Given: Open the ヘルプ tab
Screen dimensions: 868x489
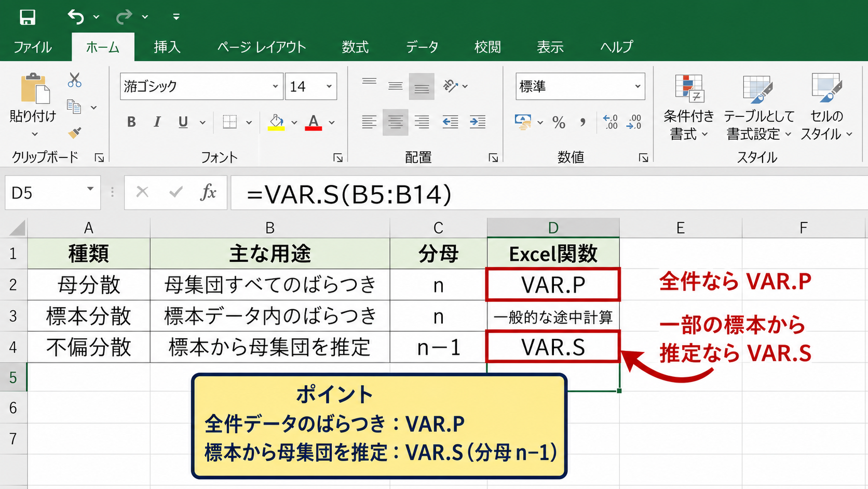Looking at the screenshot, I should (x=617, y=47).
